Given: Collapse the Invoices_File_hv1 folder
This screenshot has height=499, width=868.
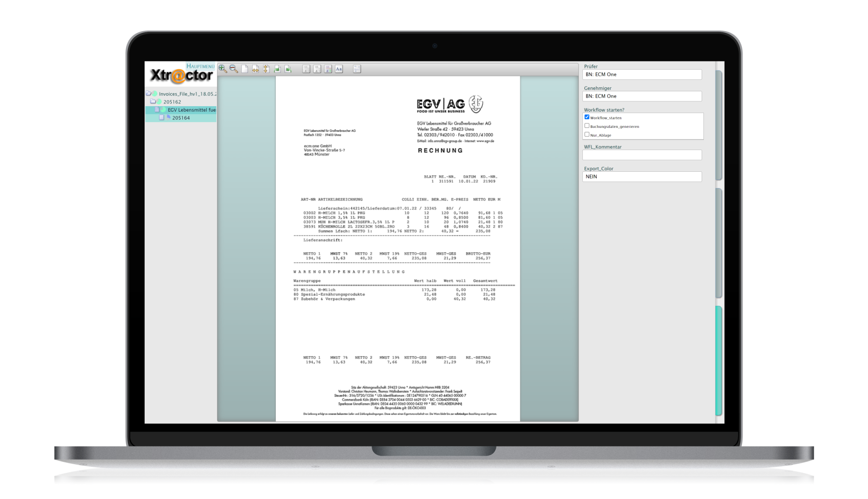Looking at the screenshot, I should click(x=148, y=94).
